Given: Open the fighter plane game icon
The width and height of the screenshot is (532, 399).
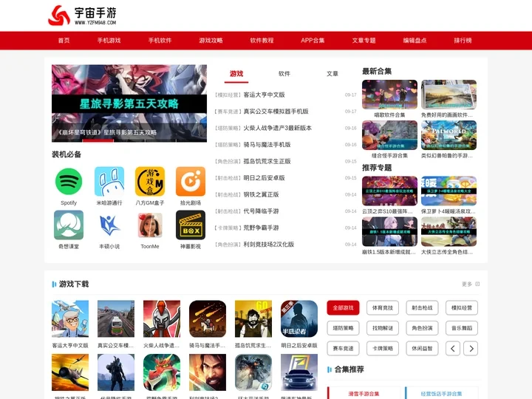Looking at the screenshot, I should pyautogui.click(x=70, y=372).
